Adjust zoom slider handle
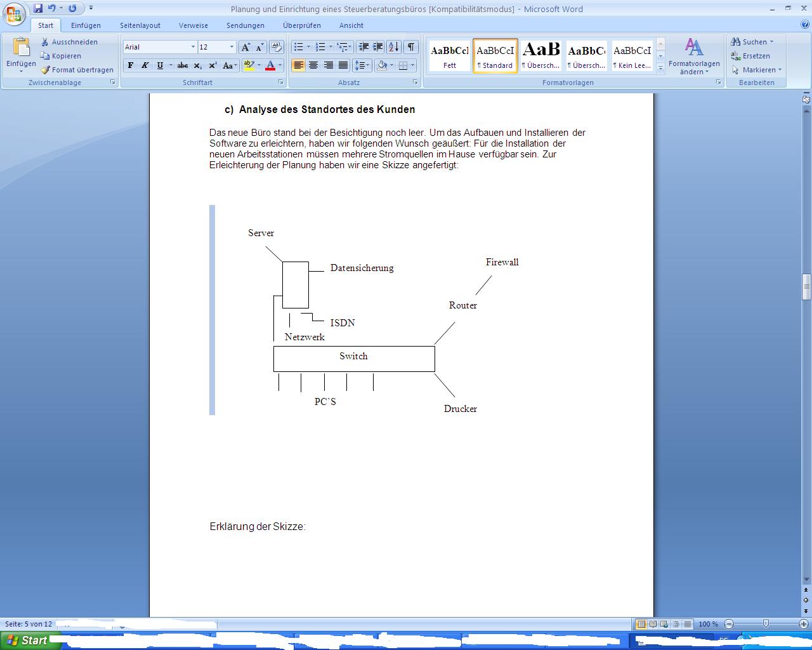The height and width of the screenshot is (650, 812). [766, 624]
